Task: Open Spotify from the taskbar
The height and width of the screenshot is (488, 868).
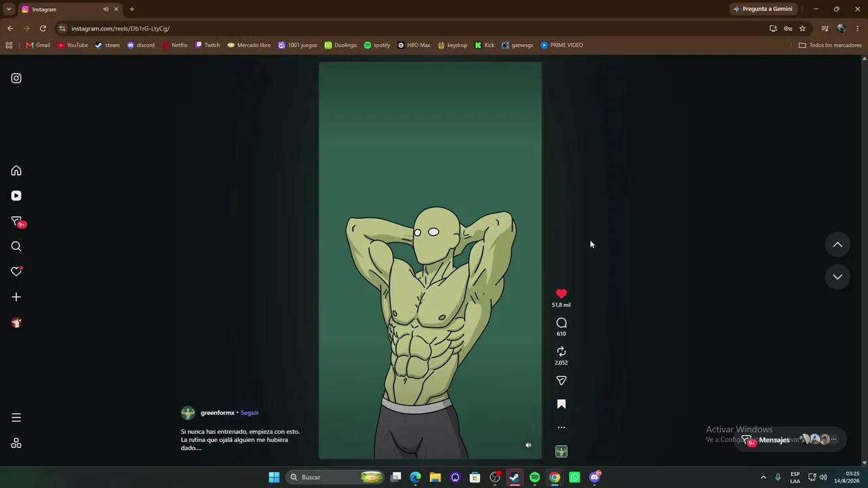Action: coord(535,477)
